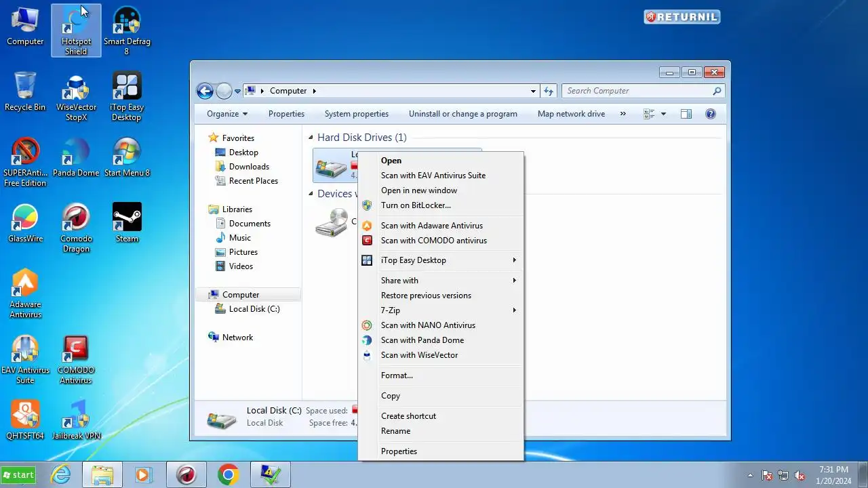
Task: Show hidden system tray icons arrow
Action: pos(750,475)
